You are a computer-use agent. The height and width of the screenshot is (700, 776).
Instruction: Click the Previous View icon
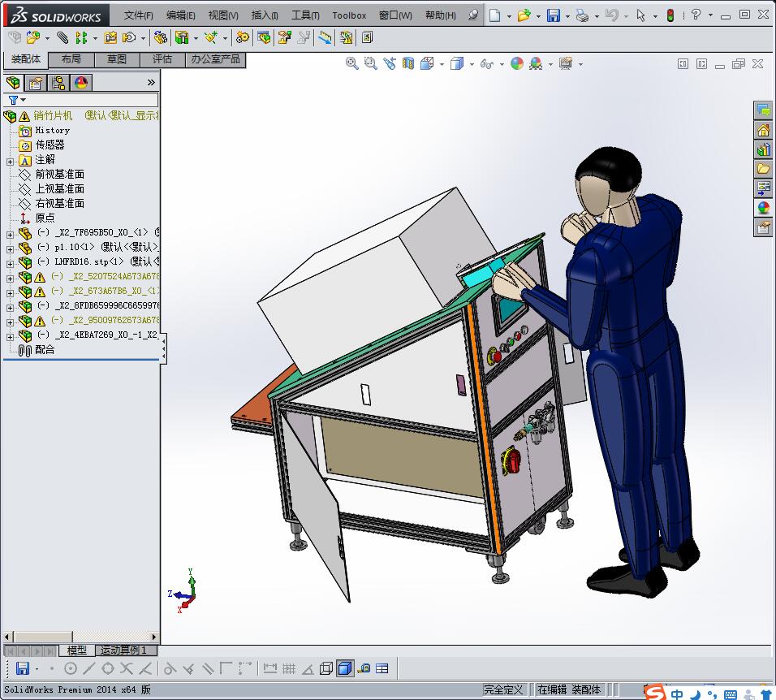[x=390, y=63]
